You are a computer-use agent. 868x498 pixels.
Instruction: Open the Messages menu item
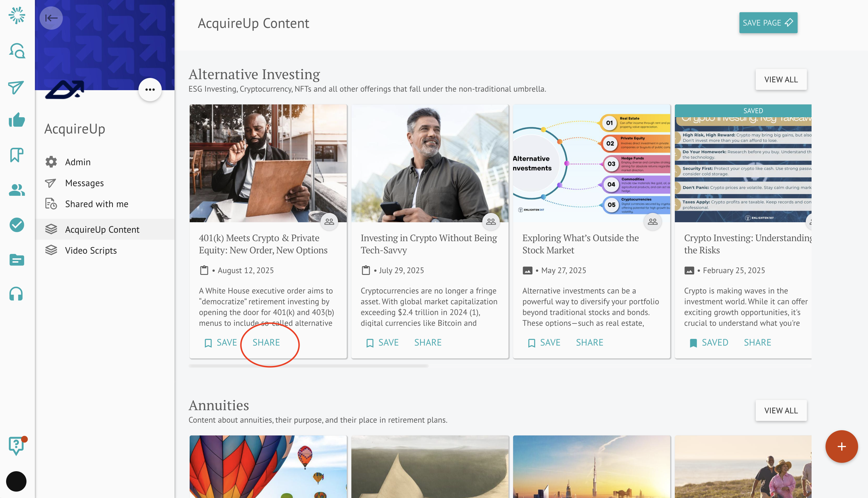tap(105, 183)
